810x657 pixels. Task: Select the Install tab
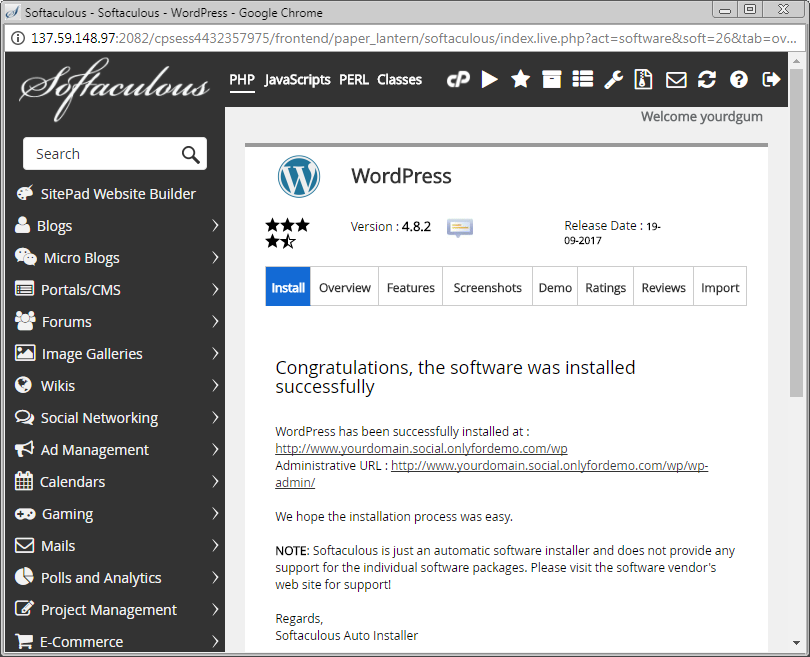[288, 287]
